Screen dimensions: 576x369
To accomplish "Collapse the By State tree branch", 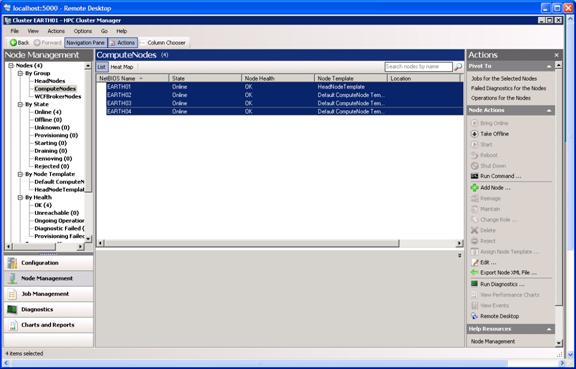I will [20, 104].
